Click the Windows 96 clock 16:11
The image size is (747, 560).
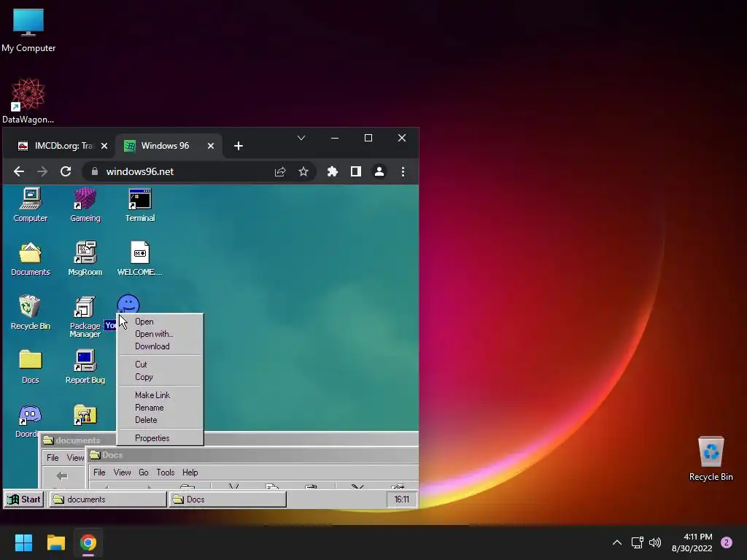click(402, 499)
